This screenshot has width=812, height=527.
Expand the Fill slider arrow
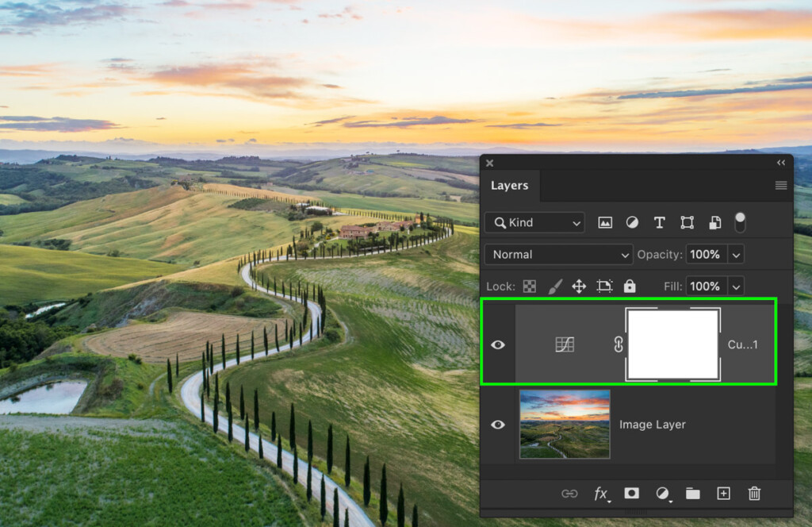pyautogui.click(x=736, y=287)
